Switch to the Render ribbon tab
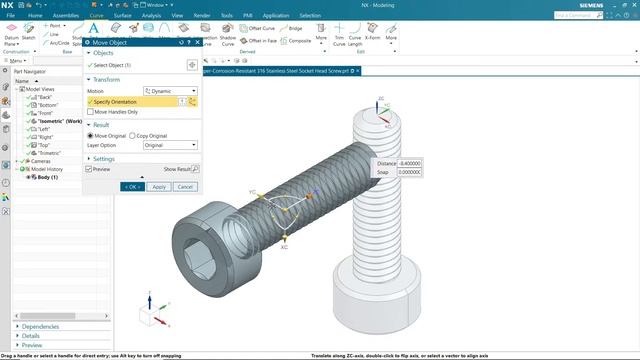Image resolution: width=640 pixels, height=360 pixels. [x=202, y=16]
